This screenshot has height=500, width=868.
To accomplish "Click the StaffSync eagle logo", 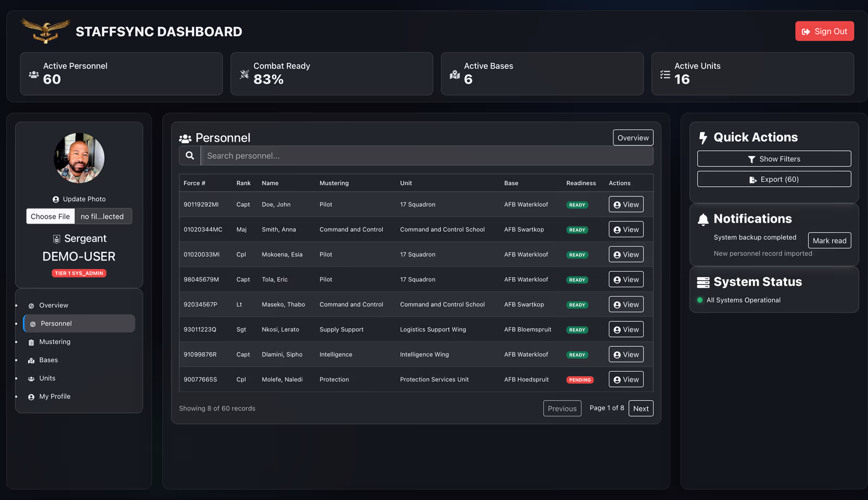I will coord(46,31).
